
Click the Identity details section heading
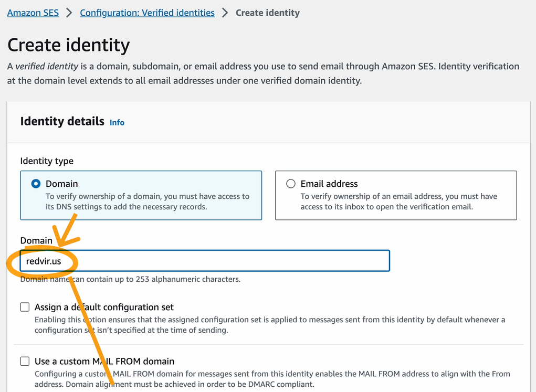62,121
